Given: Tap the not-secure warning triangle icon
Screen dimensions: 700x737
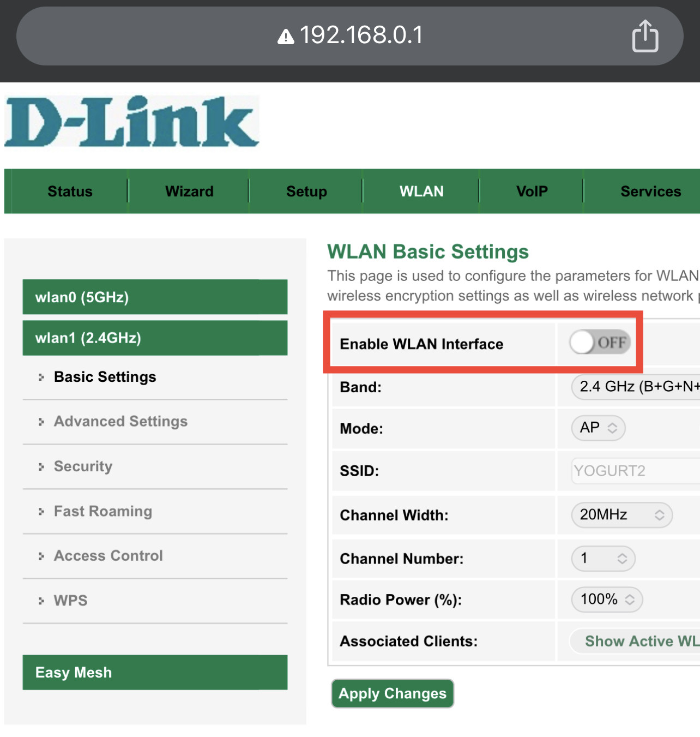Looking at the screenshot, I should (x=286, y=37).
